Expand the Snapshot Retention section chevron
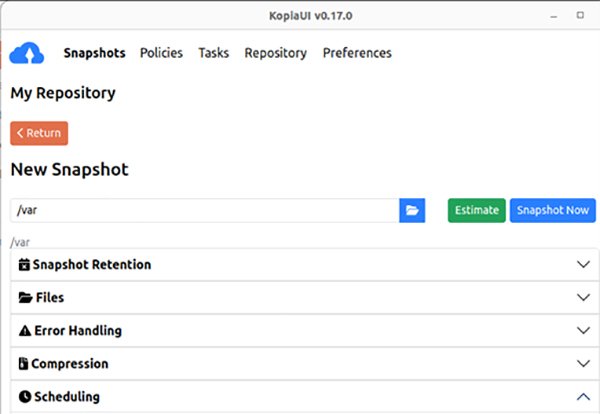This screenshot has height=414, width=600. (584, 265)
